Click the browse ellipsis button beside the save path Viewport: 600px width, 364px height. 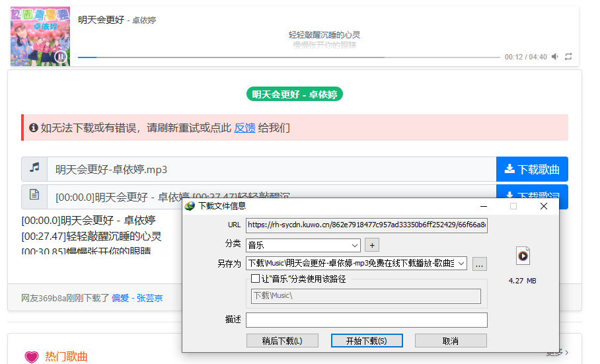tap(480, 264)
